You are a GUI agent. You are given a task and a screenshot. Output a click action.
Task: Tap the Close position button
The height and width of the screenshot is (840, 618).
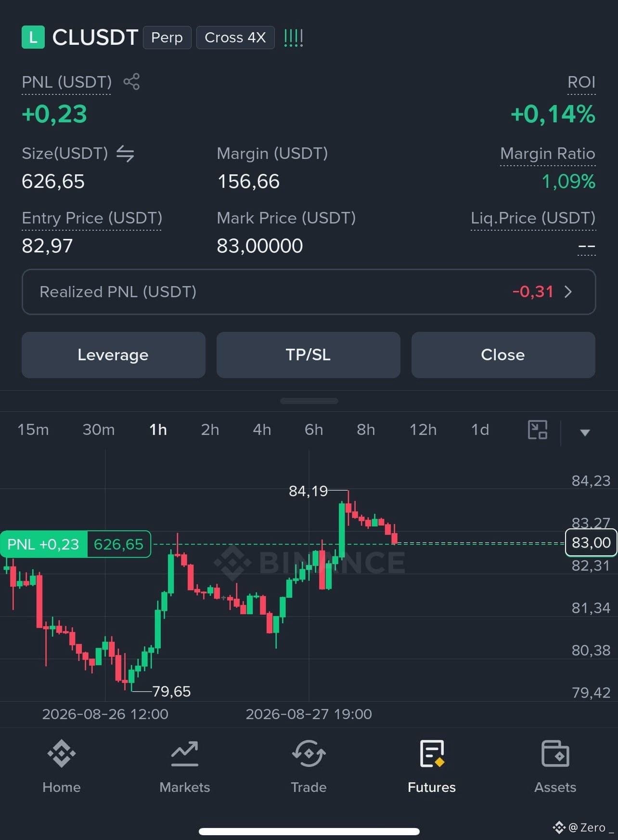click(503, 355)
